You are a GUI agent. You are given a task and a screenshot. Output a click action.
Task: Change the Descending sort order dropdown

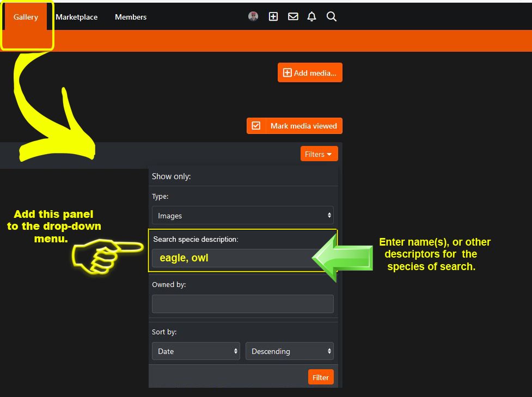290,351
